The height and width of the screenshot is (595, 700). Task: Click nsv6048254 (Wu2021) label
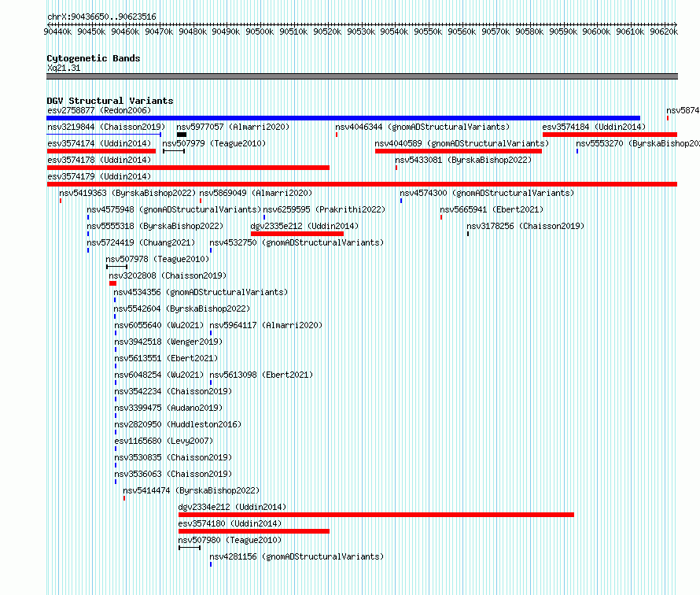click(159, 375)
